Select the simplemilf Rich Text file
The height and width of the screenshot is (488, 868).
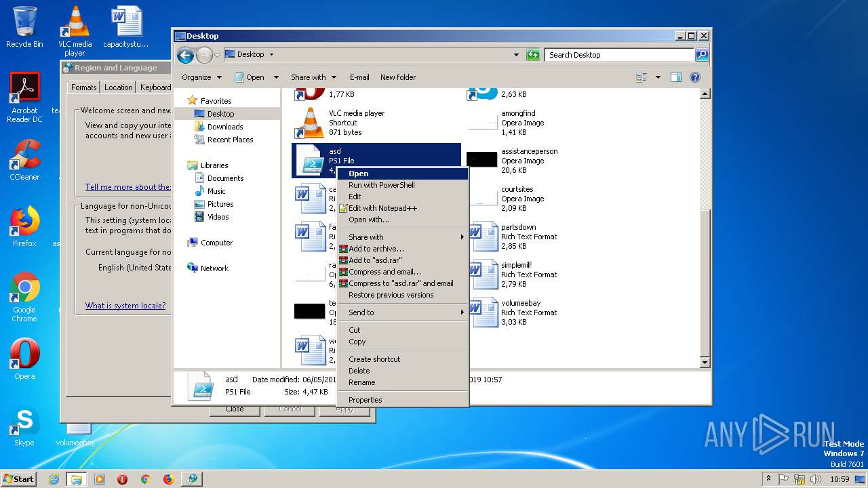coord(549,274)
